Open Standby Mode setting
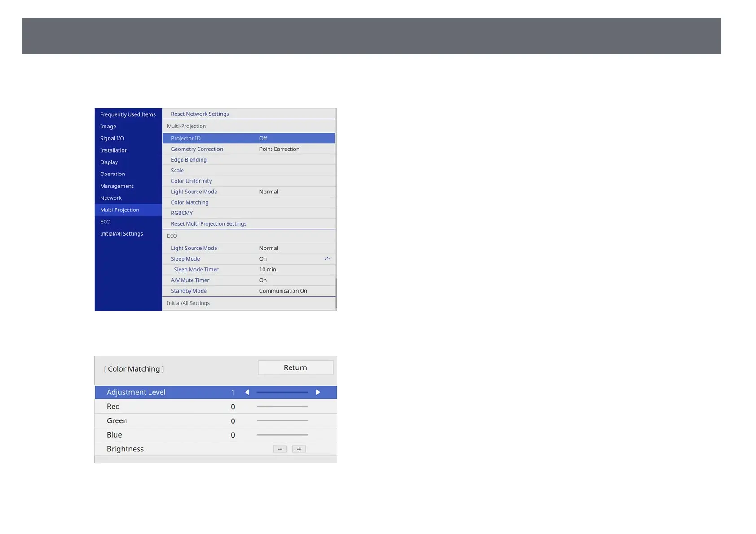 pos(249,291)
